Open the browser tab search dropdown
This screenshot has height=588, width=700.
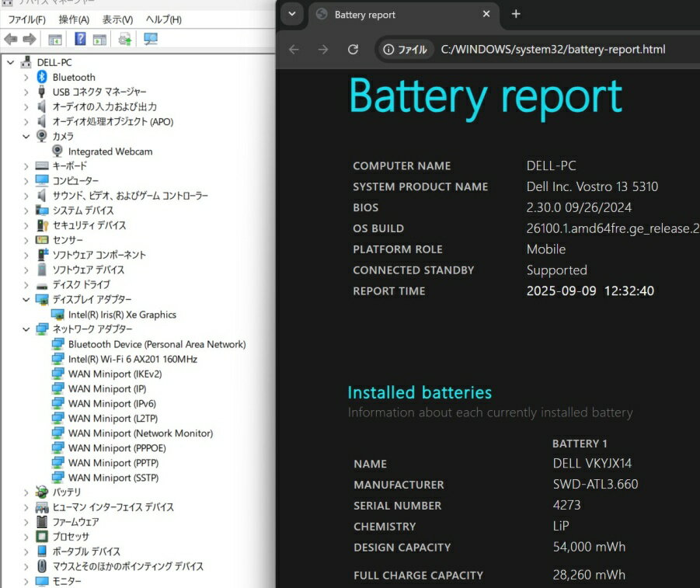(291, 14)
